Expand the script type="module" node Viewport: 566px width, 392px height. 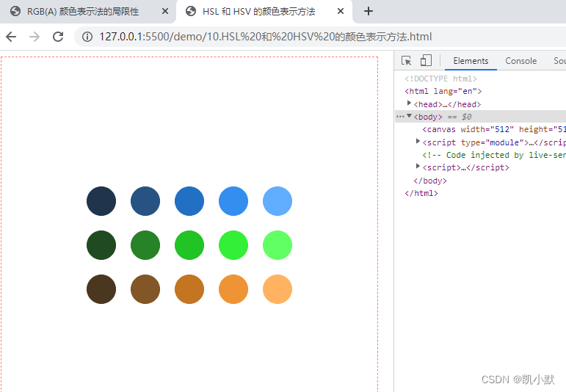pos(418,141)
